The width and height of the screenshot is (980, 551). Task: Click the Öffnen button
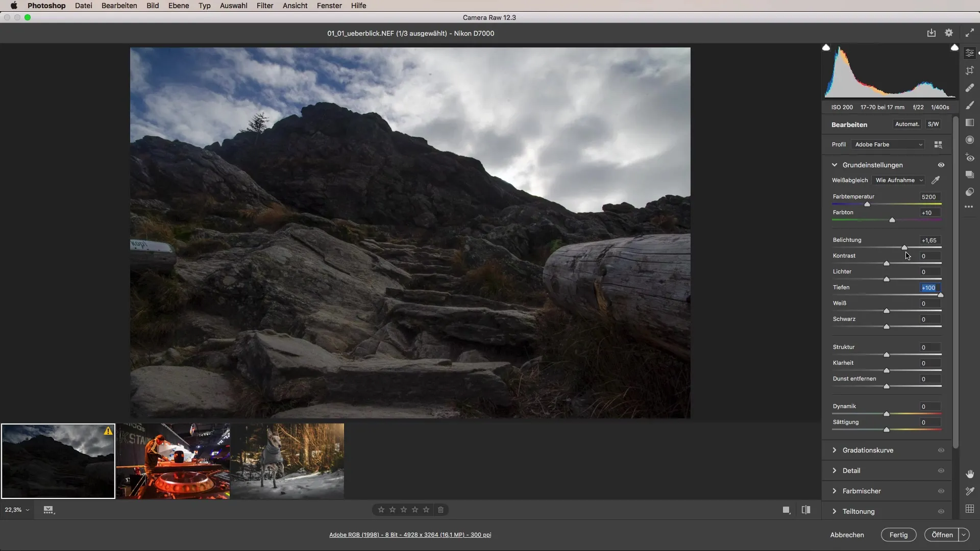(x=942, y=535)
